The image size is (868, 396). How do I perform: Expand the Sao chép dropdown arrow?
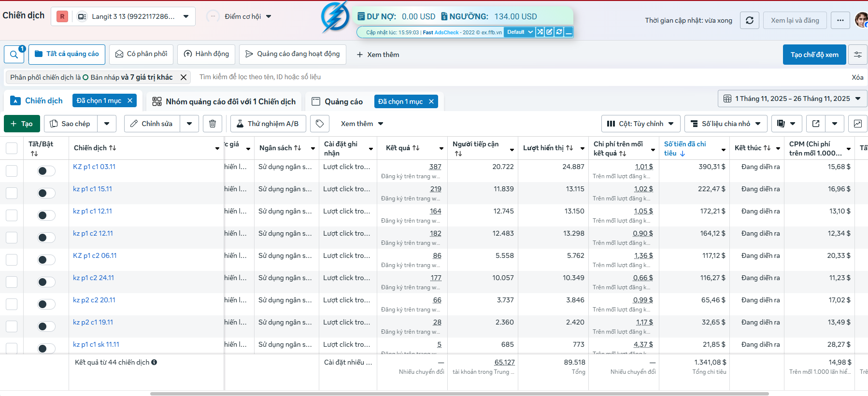[x=107, y=124]
